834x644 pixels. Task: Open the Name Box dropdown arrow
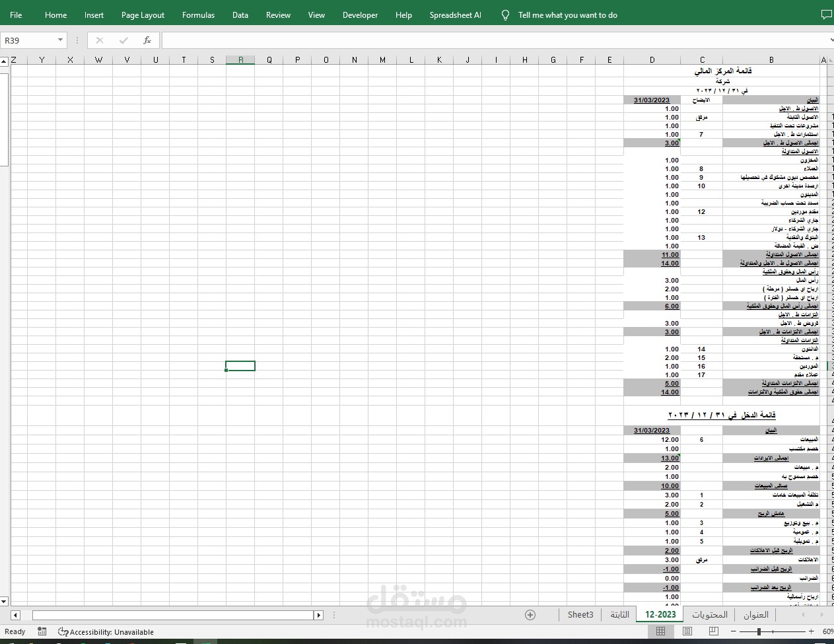tap(60, 40)
